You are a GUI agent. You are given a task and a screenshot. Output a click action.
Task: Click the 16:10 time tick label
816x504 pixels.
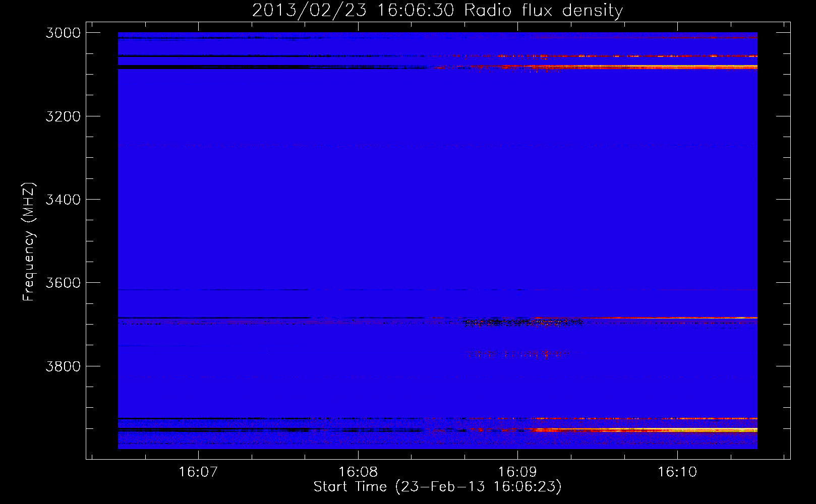pyautogui.click(x=677, y=472)
